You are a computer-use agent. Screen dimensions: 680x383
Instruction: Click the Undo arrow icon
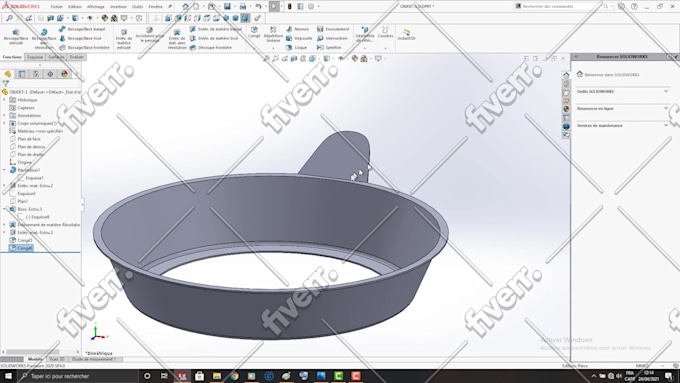(x=258, y=7)
